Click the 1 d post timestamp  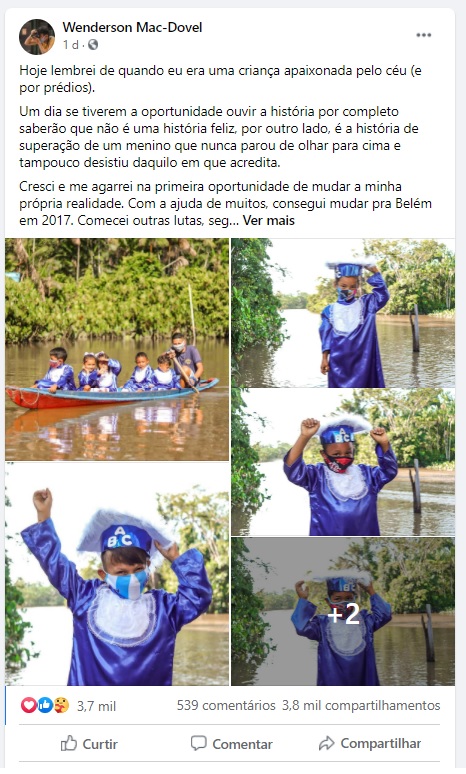[x=71, y=45]
